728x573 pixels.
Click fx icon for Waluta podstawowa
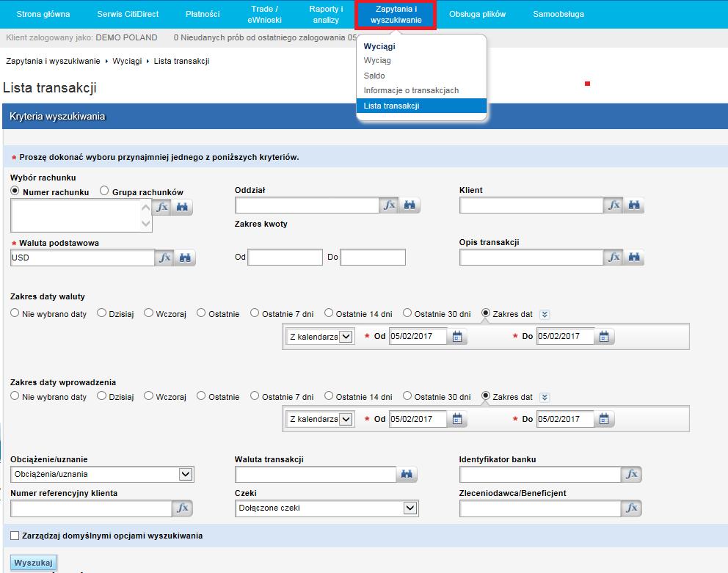(165, 258)
